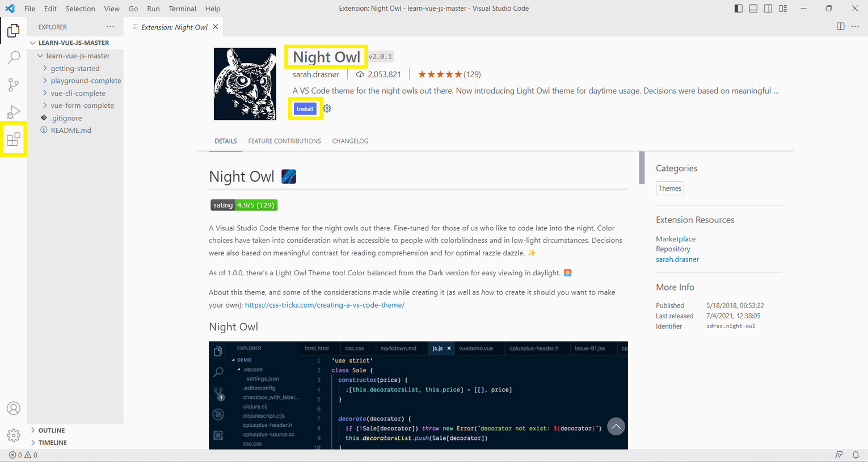Switch to the CHANGELOG tab
868x462 pixels.
point(350,141)
